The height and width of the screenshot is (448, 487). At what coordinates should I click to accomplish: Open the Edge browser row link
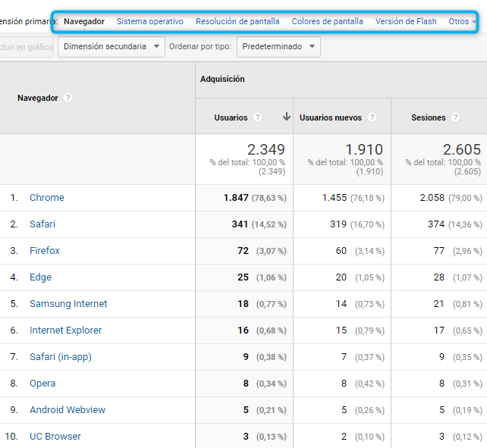coord(41,277)
